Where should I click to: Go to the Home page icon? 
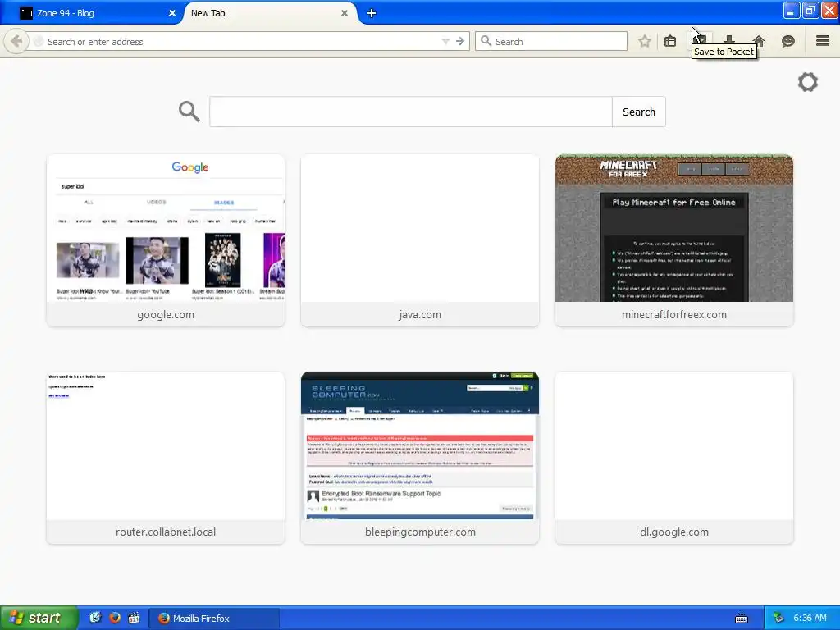point(759,41)
